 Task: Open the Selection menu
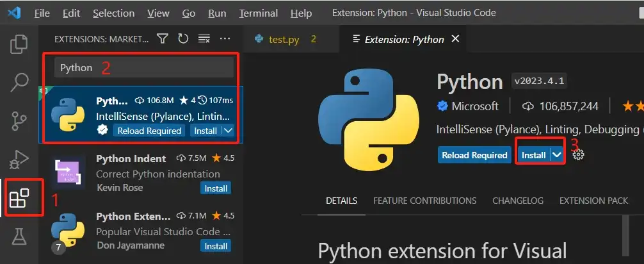tap(113, 13)
